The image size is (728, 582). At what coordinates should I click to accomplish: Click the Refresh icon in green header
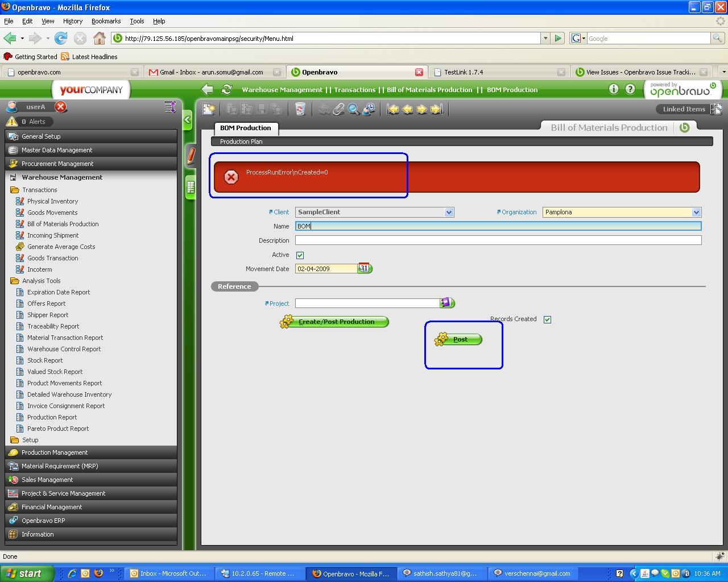click(226, 89)
